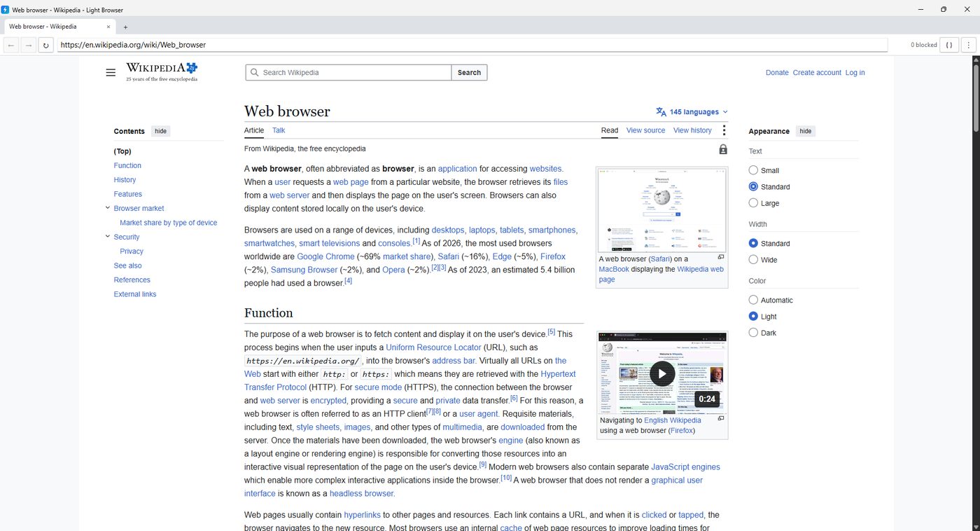Jump to History in contents
This screenshot has height=531, width=980.
coord(125,180)
